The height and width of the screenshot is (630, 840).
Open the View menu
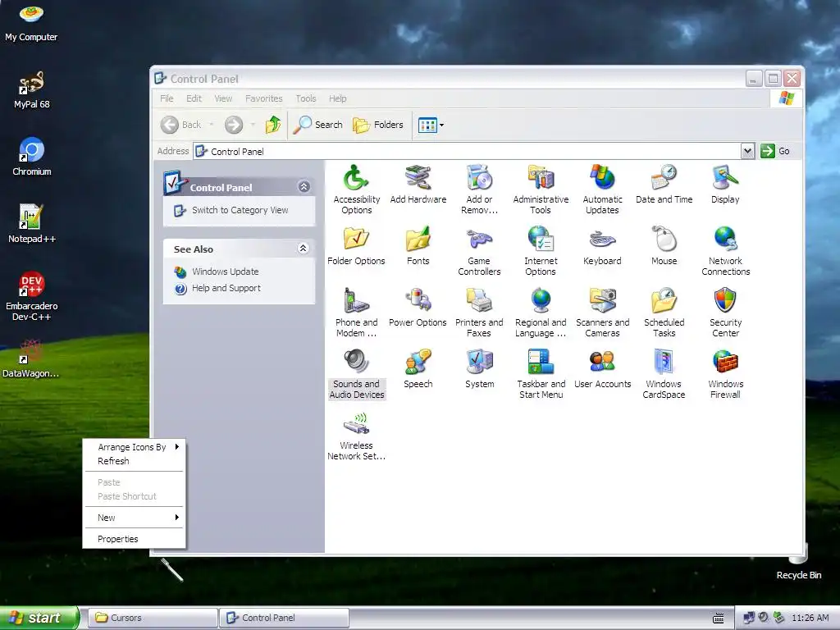point(223,98)
